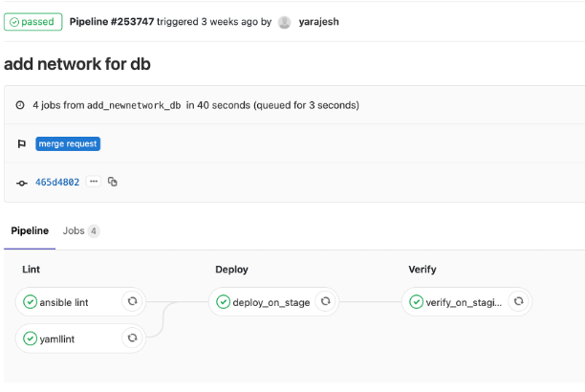Click the passed pipeline status badge
Screen dimensions: 585x392
point(33,22)
